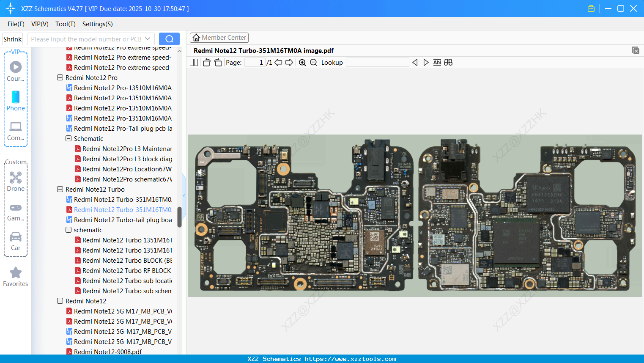This screenshot has width=644, height=363.
Task: Select the dual-page view icon
Action: click(x=194, y=62)
